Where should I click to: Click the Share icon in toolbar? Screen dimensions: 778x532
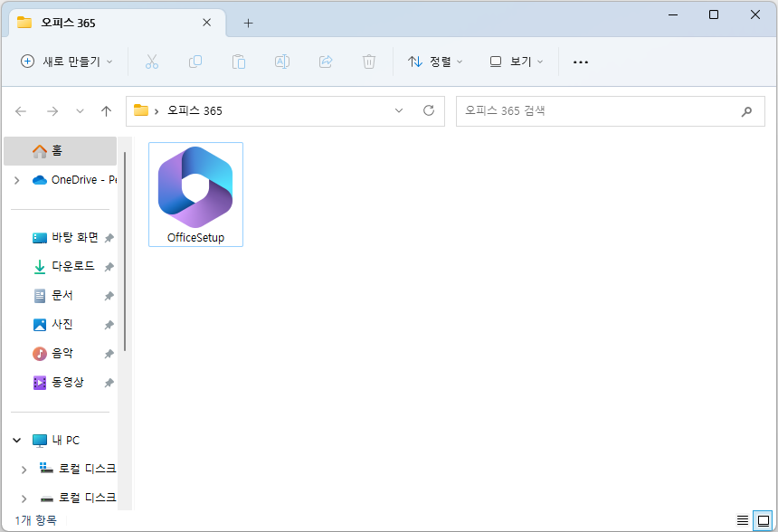[326, 62]
